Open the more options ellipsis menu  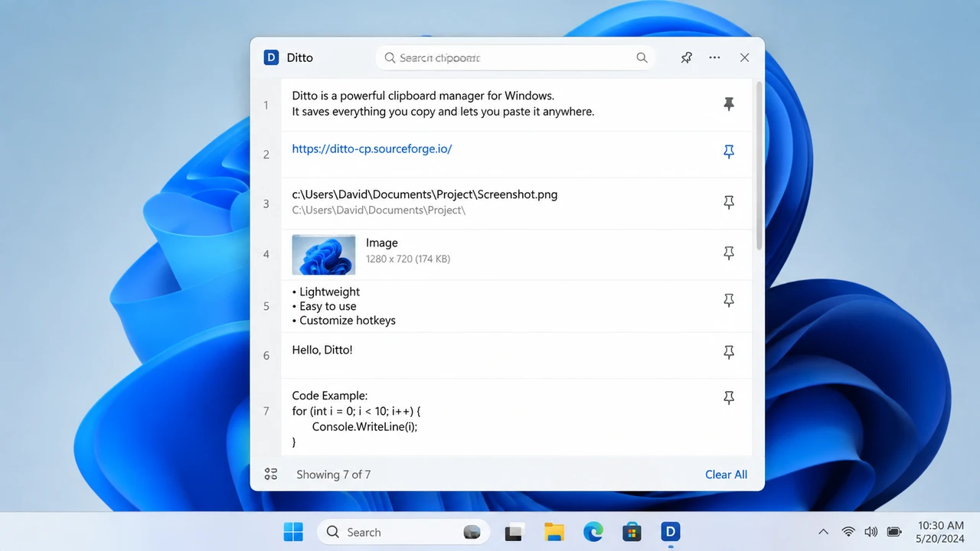[x=714, y=57]
